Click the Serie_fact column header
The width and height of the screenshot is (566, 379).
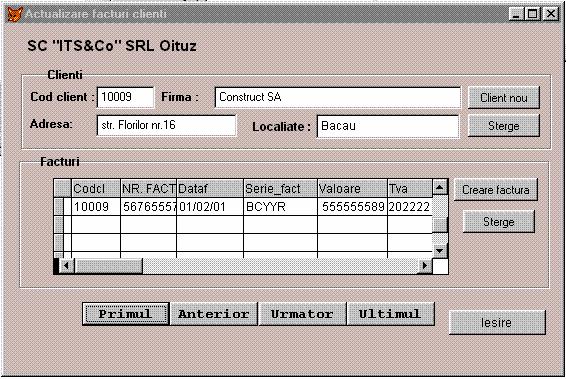[x=280, y=188]
